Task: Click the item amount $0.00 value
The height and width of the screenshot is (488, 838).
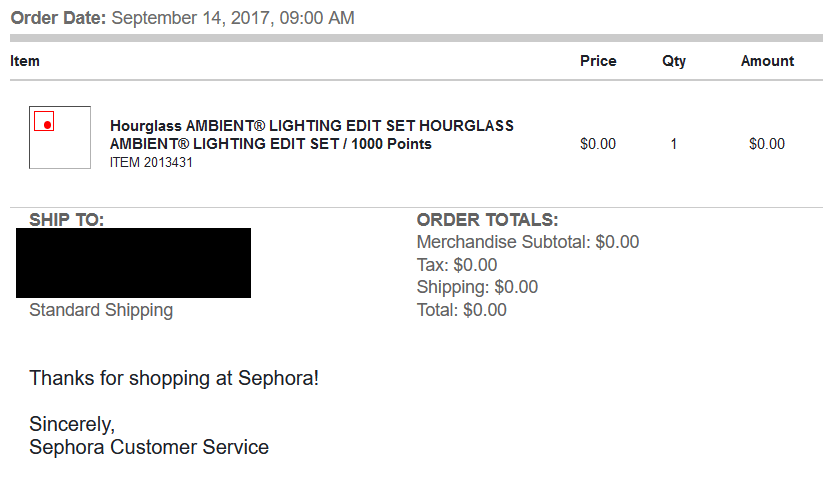Action: (x=767, y=144)
